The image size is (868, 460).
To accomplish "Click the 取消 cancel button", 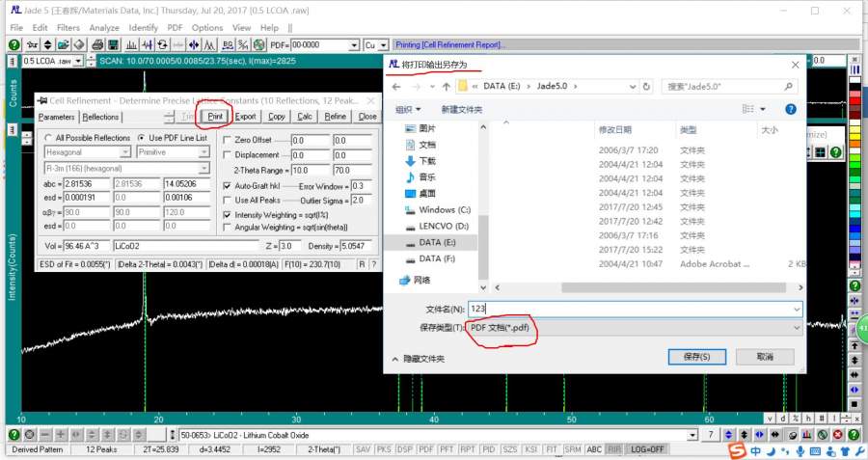I will tap(765, 357).
